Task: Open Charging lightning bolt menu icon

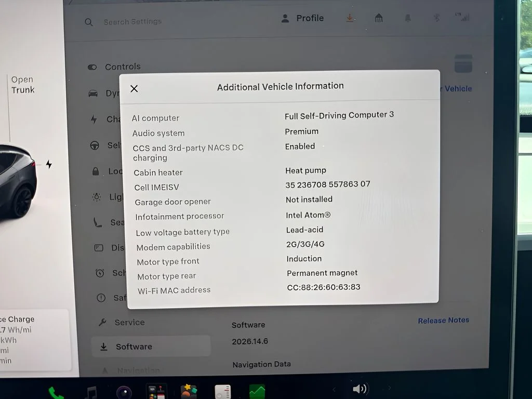Action: tap(94, 119)
